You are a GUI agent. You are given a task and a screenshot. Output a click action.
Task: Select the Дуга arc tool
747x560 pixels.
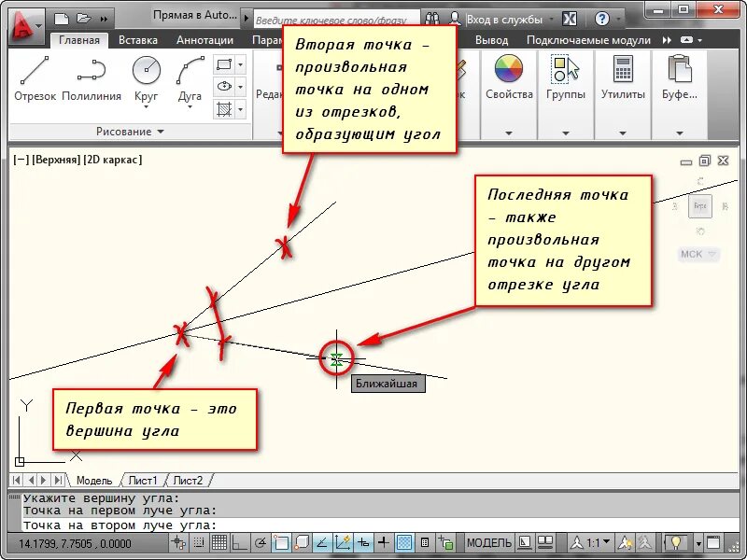pyautogui.click(x=190, y=78)
